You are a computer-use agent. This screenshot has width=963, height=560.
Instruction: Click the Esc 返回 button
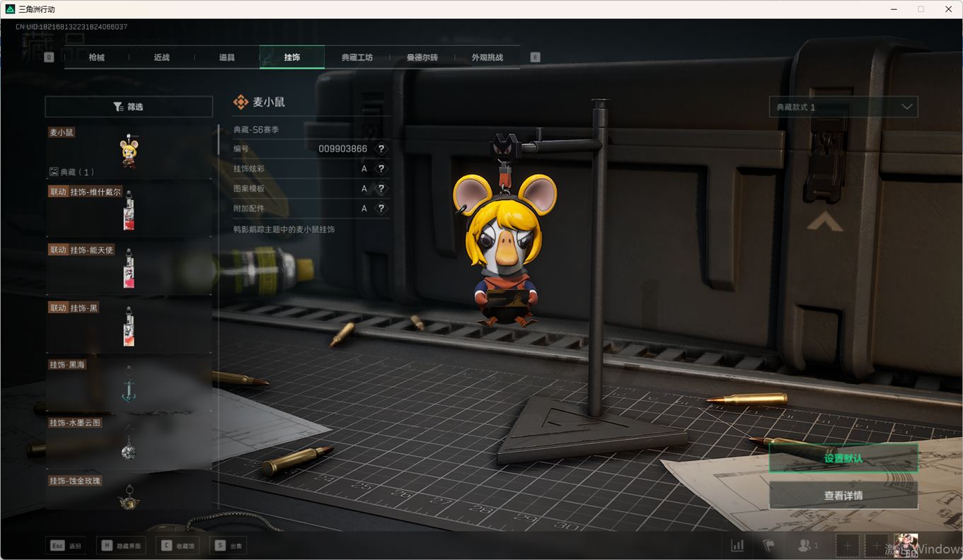66,546
